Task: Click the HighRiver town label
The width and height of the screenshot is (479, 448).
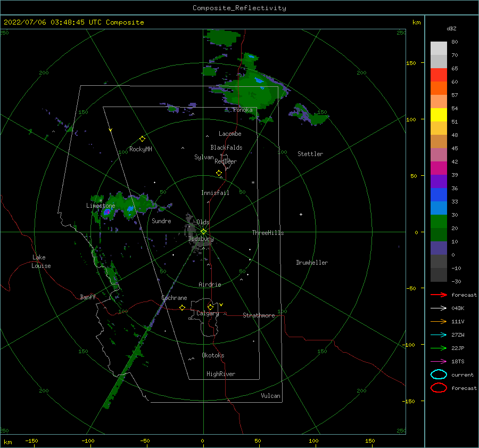Action: [221, 374]
